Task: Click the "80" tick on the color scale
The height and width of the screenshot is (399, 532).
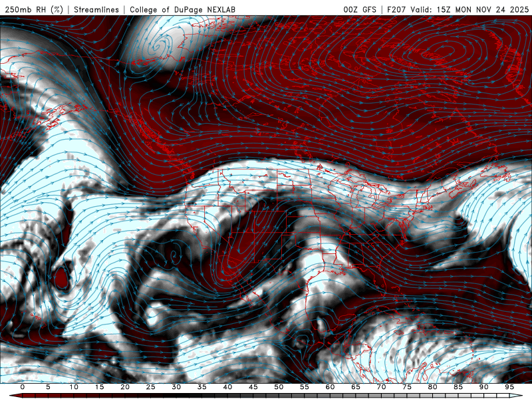Action: coord(432,387)
